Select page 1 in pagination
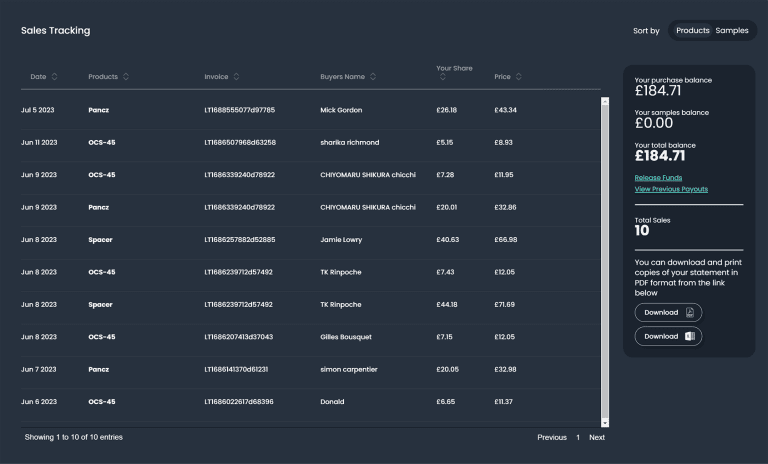This screenshot has height=464, width=768. coord(577,437)
